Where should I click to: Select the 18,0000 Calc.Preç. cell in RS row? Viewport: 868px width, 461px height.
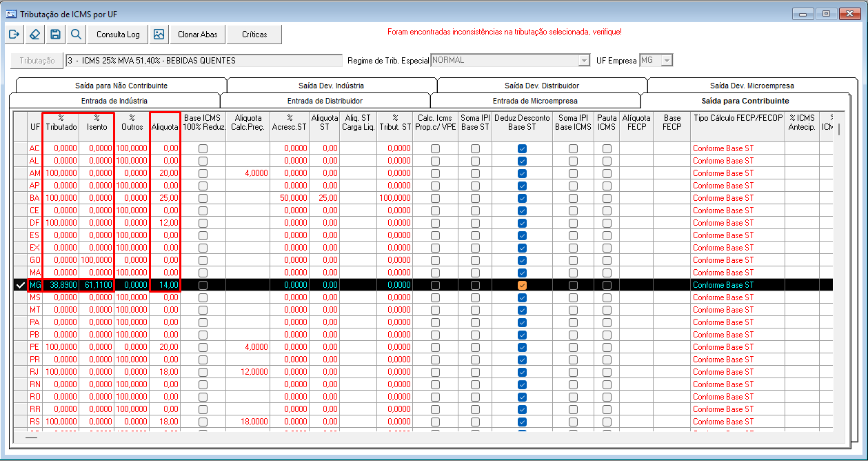coord(248,422)
